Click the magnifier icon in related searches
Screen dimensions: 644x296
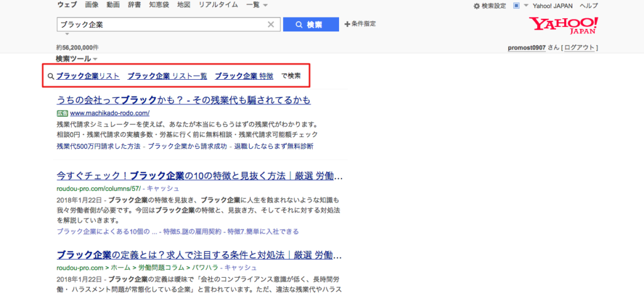pyautogui.click(x=51, y=77)
